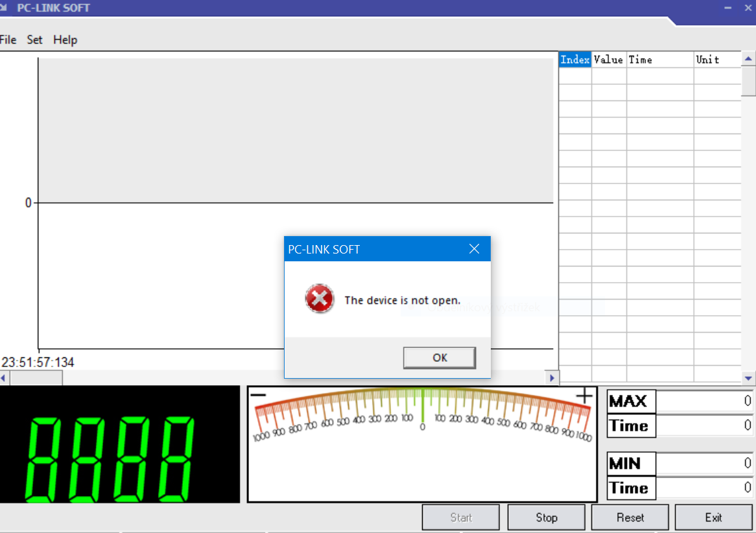Click the Exit button

coord(713,517)
